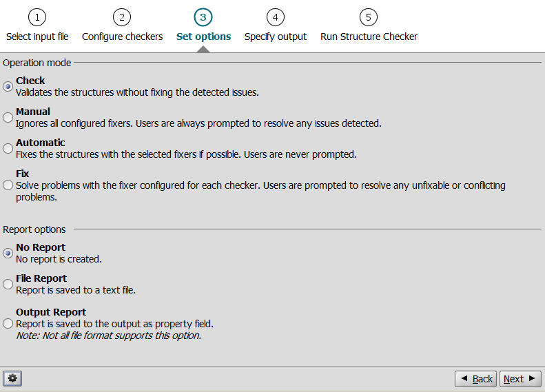Jump to Run Structure Checker step
Viewport: 545px width, 392px height.
coord(369,37)
